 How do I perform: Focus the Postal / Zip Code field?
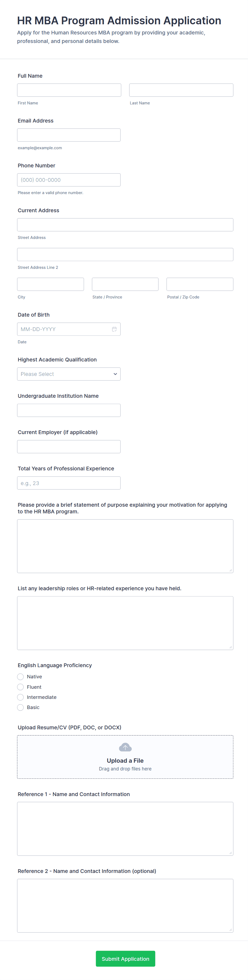200,284
